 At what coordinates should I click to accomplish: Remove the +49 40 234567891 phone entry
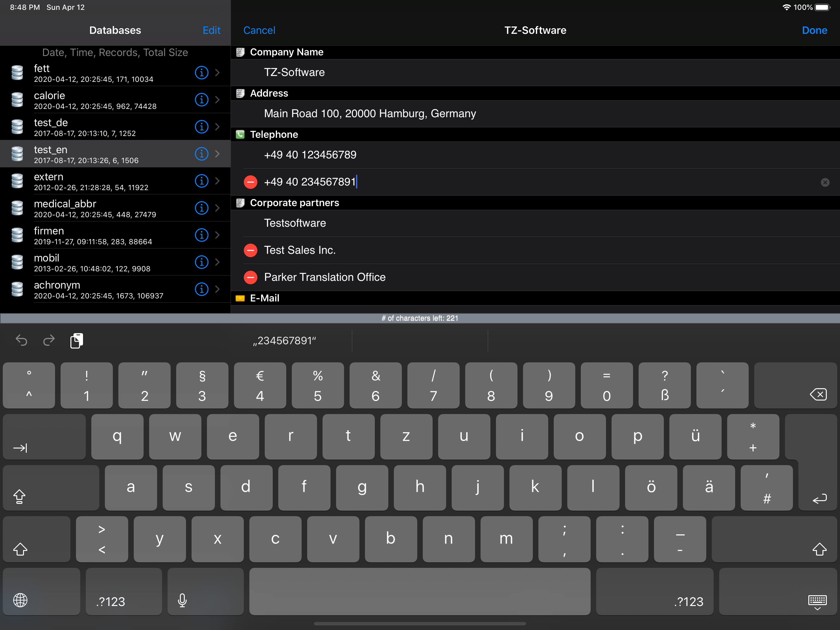coord(250,182)
